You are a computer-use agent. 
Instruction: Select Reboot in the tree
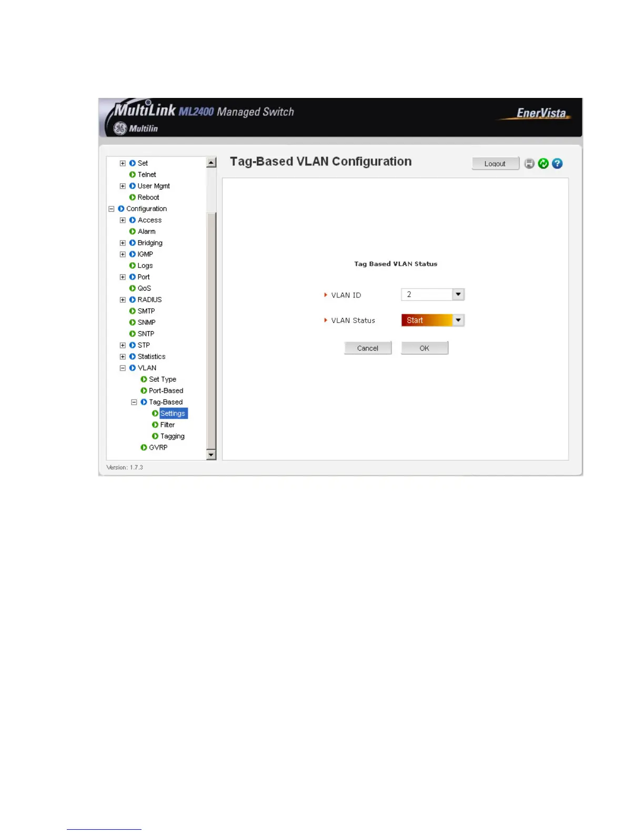[148, 197]
